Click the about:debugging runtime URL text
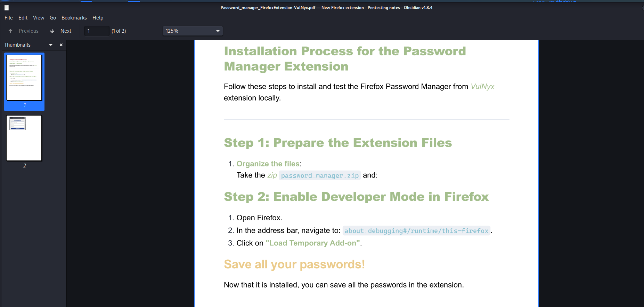This screenshot has width=644, height=307. (x=416, y=231)
